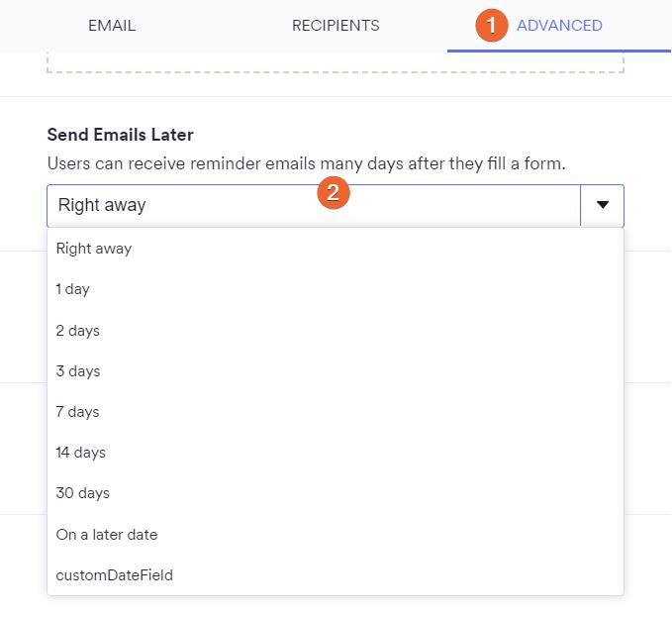Click the orange step 2 badge
Viewport: 672px width, 617px height.
[334, 193]
